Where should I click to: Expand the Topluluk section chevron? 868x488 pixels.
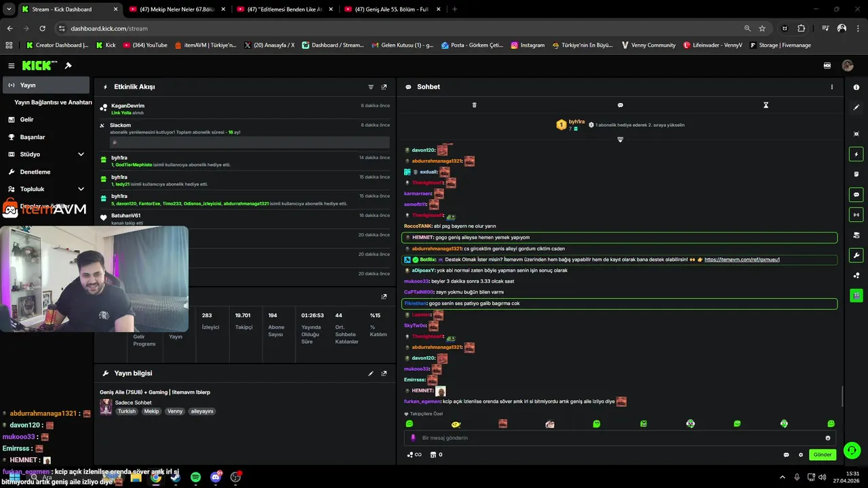click(x=81, y=189)
